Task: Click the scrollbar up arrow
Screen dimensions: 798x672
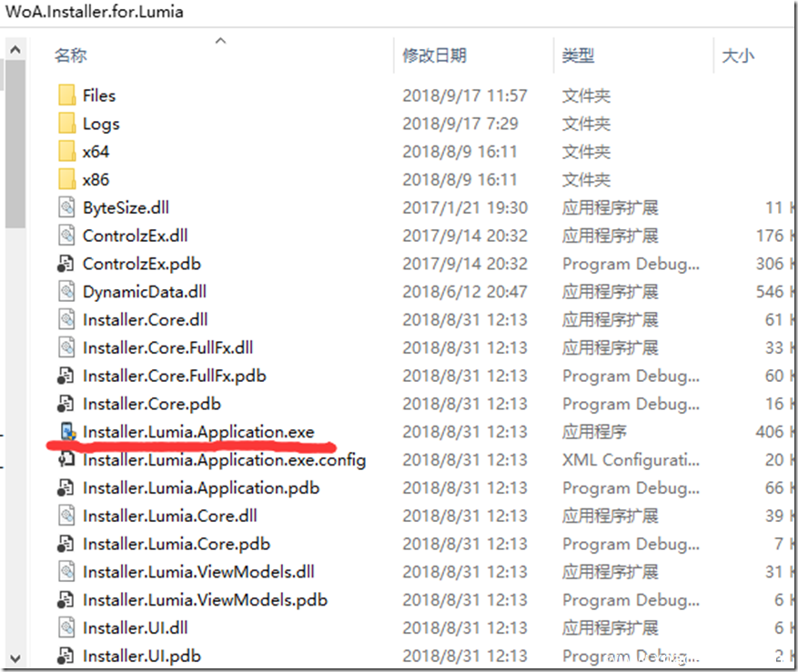Action: coord(15,50)
